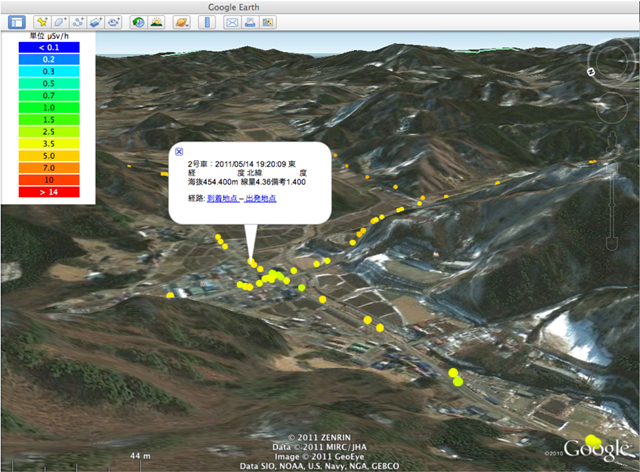This screenshot has height=472, width=640.
Task: Click the 出発地点 link in balloon
Action: [260, 199]
